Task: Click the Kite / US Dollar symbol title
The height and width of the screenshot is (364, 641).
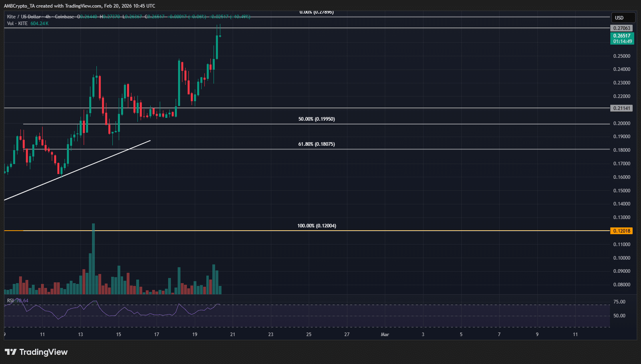Action: point(24,16)
